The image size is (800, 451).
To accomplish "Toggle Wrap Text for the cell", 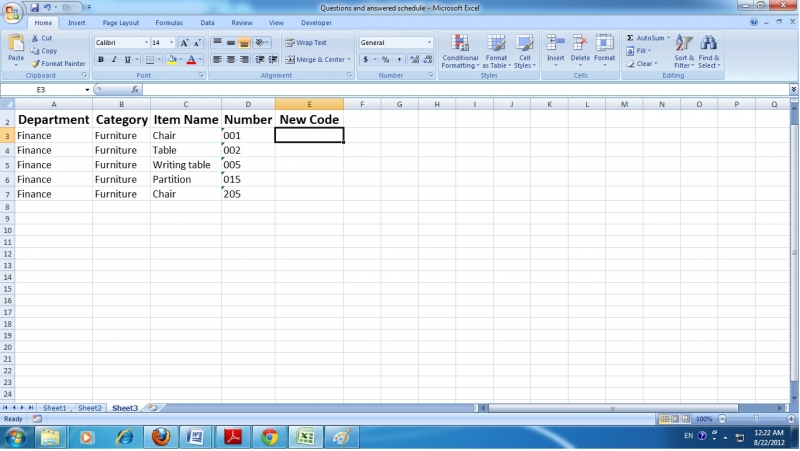I will point(306,43).
